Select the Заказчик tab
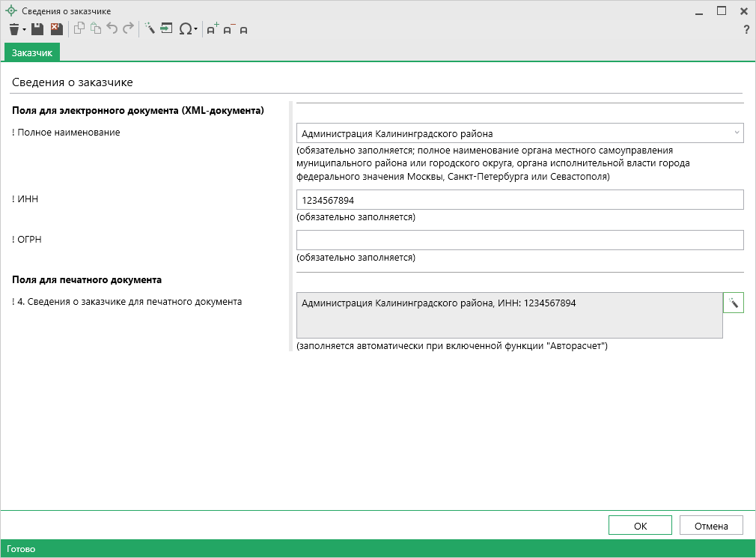The height and width of the screenshot is (558, 756). click(32, 52)
